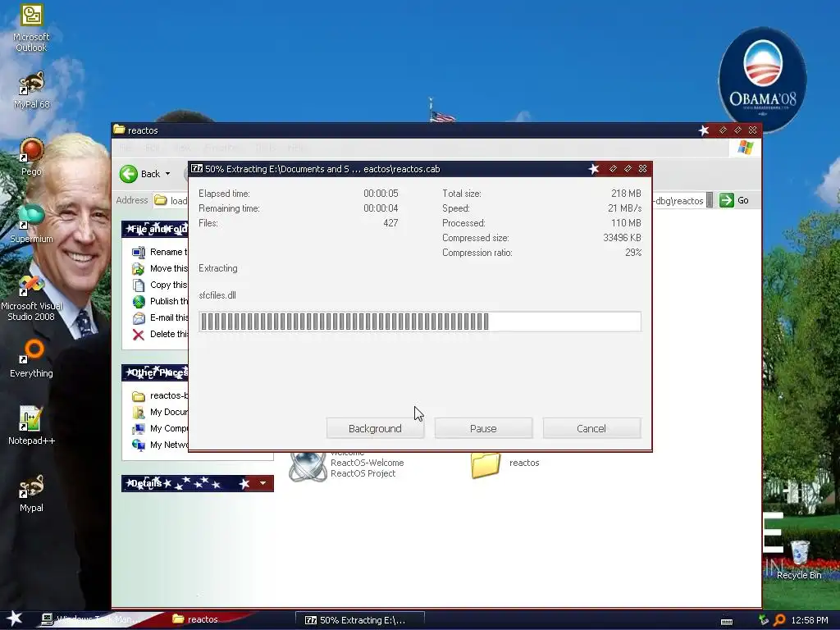Expand the Details panel chevron

[262, 483]
